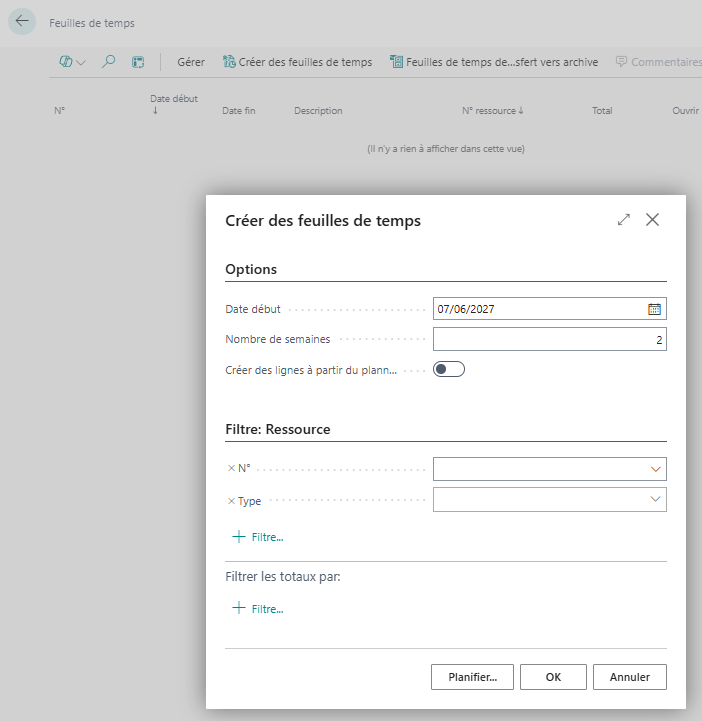Expand the dialog with the diagonal arrows icon

[623, 220]
